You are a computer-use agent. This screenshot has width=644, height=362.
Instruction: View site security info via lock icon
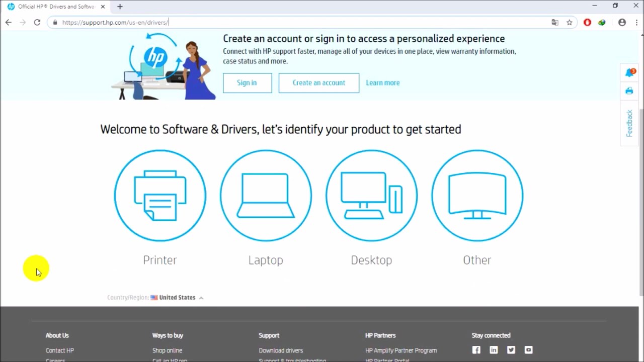coord(55,22)
